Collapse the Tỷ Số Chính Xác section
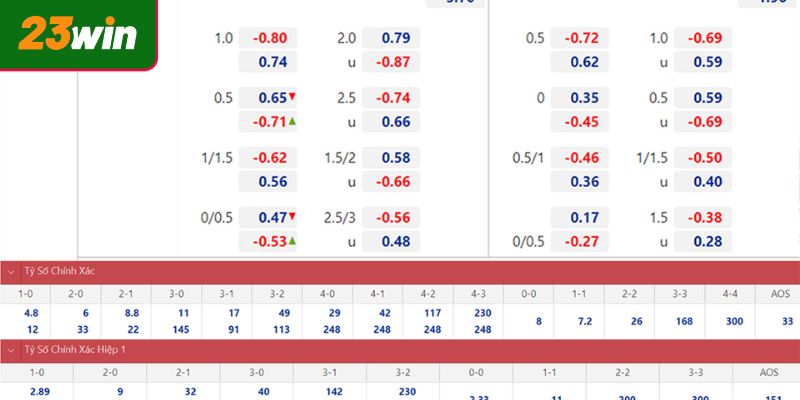Screen dimensions: 800x400 (x=11, y=271)
